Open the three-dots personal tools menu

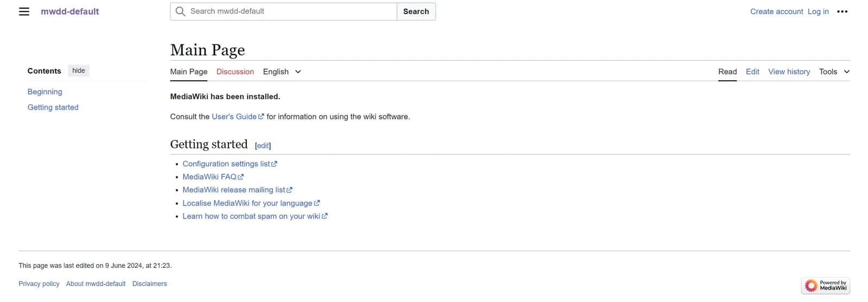[842, 11]
